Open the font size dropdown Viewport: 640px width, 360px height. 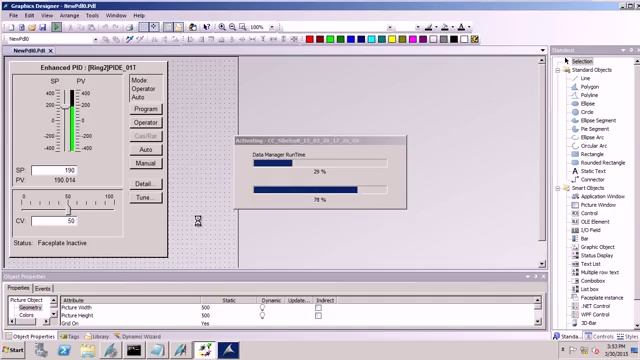(x=418, y=27)
